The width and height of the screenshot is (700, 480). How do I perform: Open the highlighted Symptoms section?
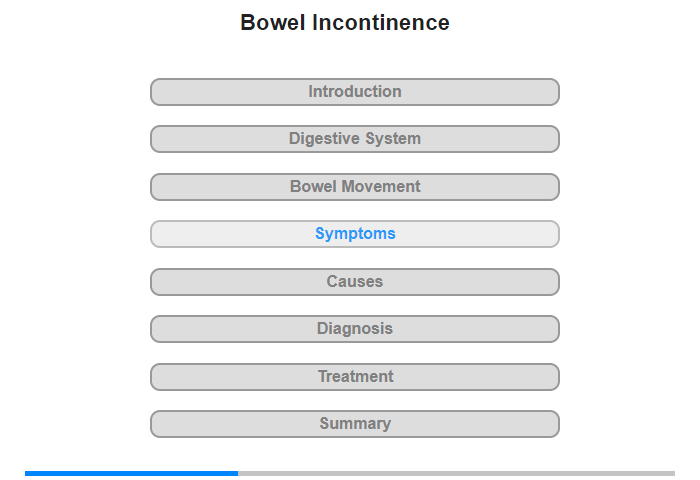point(354,234)
